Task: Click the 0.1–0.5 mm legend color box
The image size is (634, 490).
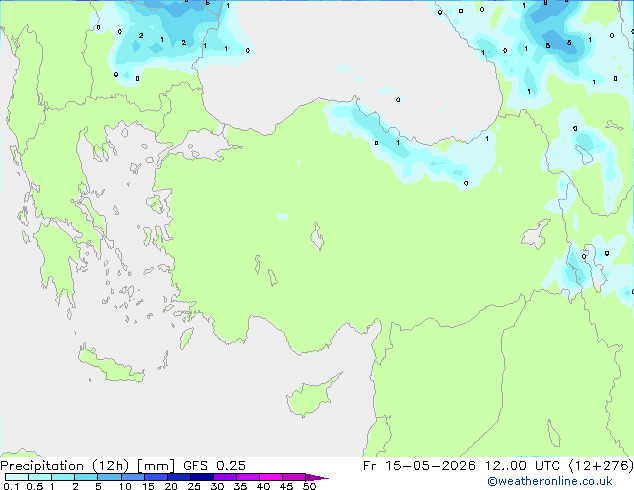Action: tap(17, 477)
